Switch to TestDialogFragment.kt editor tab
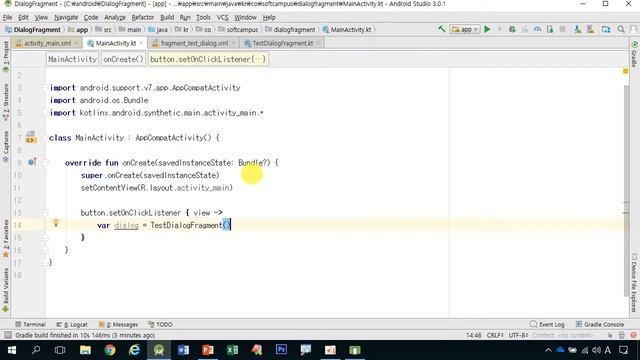 coord(282,43)
